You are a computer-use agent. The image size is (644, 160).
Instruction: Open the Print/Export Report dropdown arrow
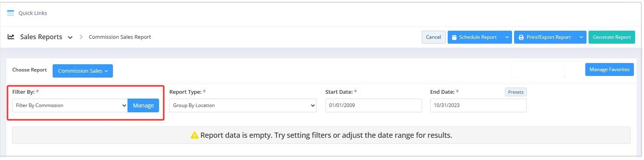[x=581, y=37]
